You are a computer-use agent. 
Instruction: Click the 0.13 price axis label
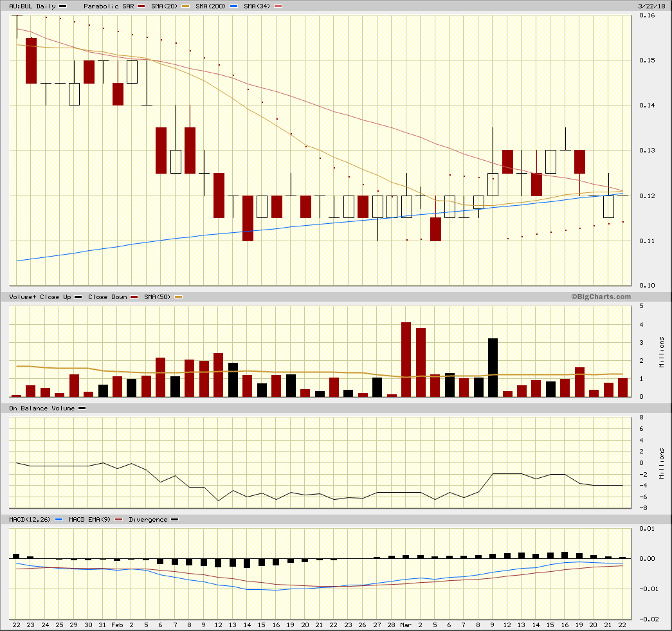click(x=647, y=151)
